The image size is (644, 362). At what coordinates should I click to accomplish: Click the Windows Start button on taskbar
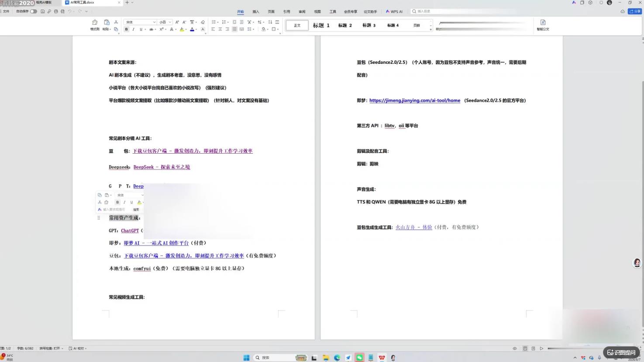tap(246, 358)
